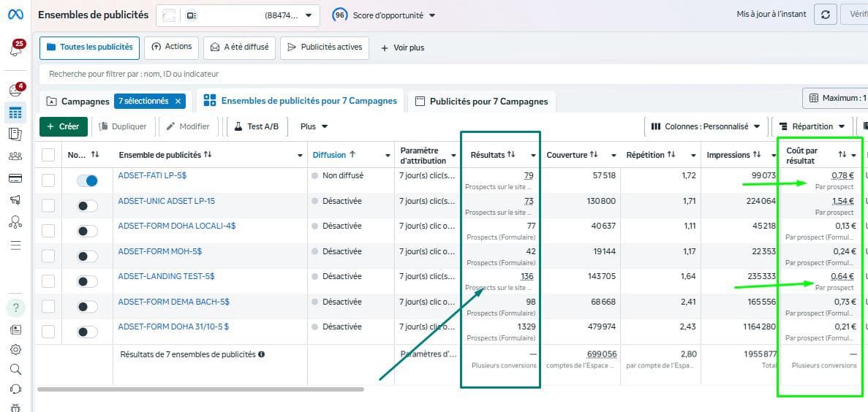Open the ad account selector dropdown
The width and height of the screenshot is (868, 412).
click(238, 15)
